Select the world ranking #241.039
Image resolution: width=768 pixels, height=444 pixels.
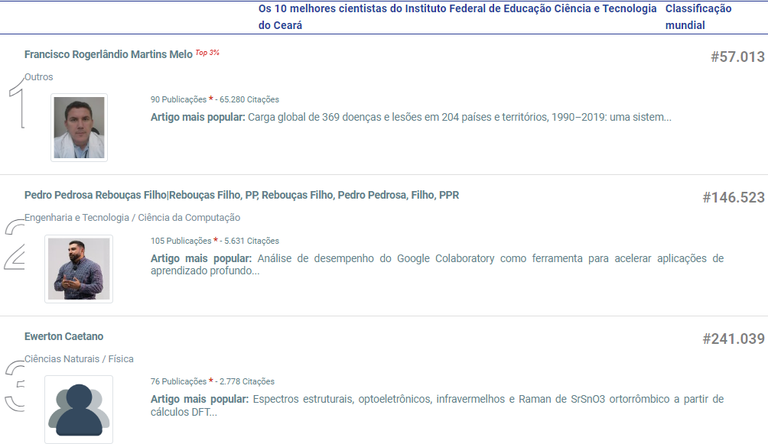pos(732,339)
